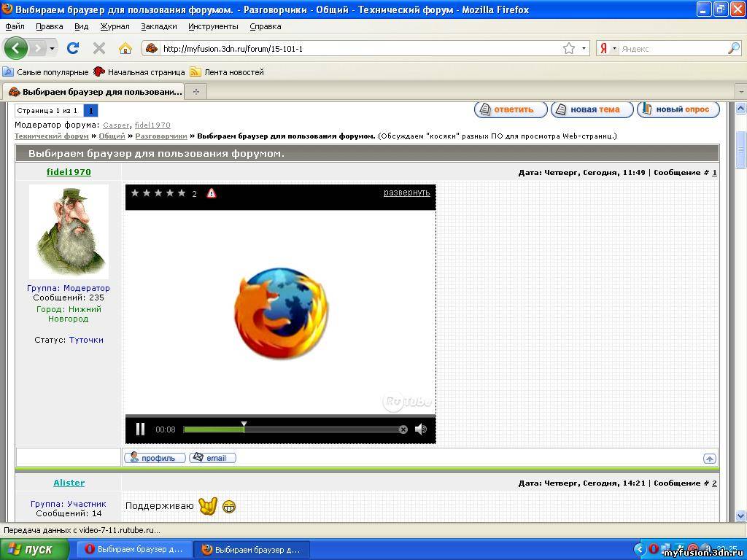Open message number 1 permalink

coord(714,172)
